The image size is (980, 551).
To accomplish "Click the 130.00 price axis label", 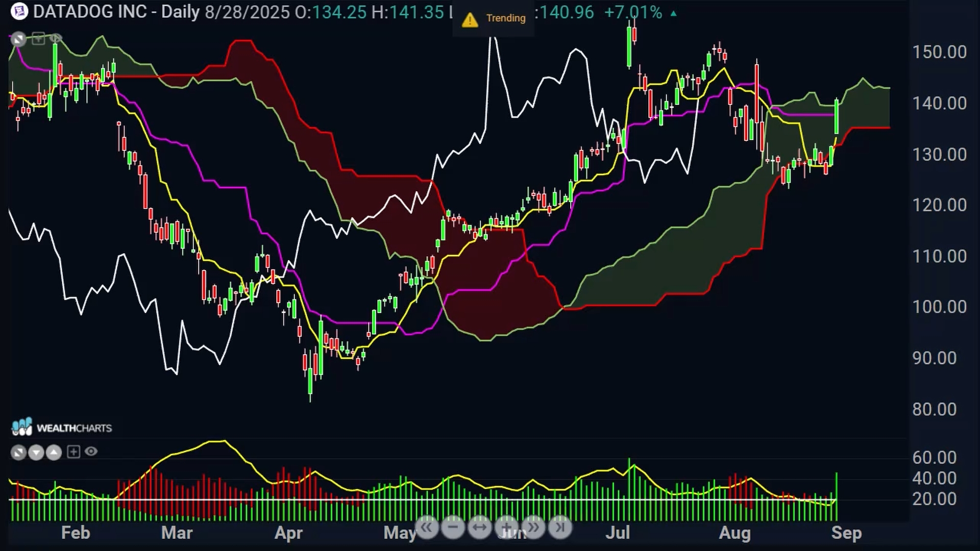I will tap(939, 155).
